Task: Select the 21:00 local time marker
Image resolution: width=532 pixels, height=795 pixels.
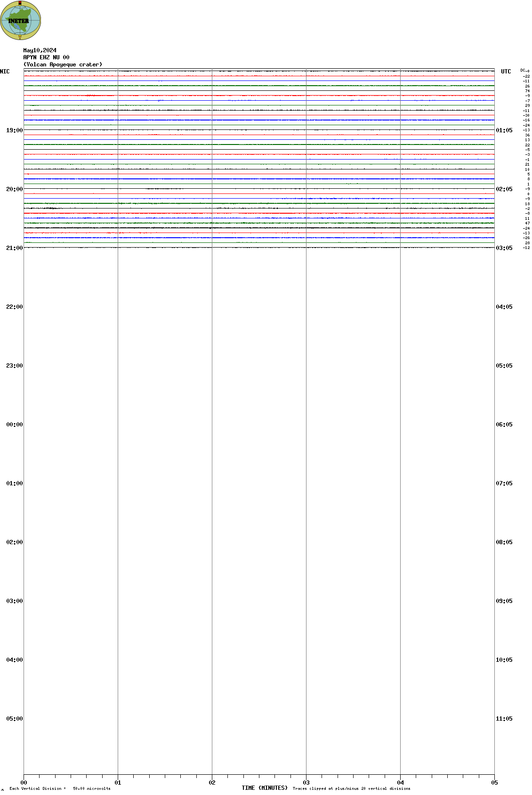Action: click(15, 248)
